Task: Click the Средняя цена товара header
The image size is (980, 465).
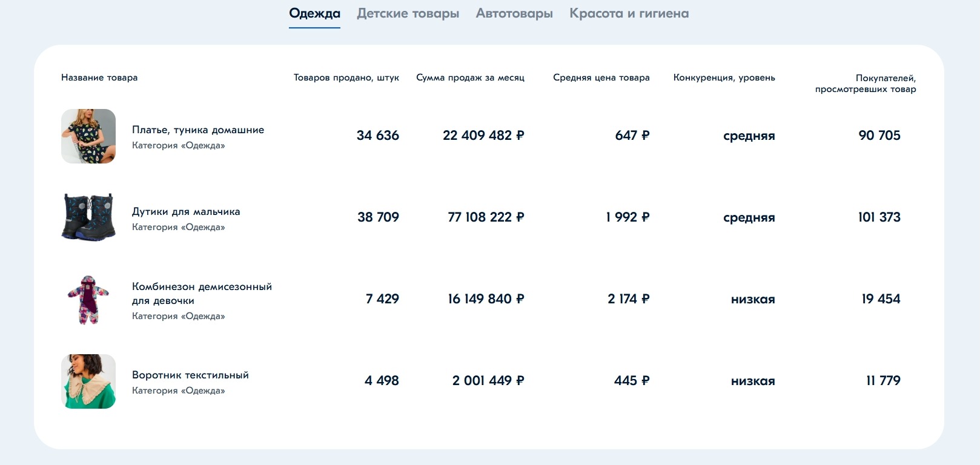Action: 601,77
